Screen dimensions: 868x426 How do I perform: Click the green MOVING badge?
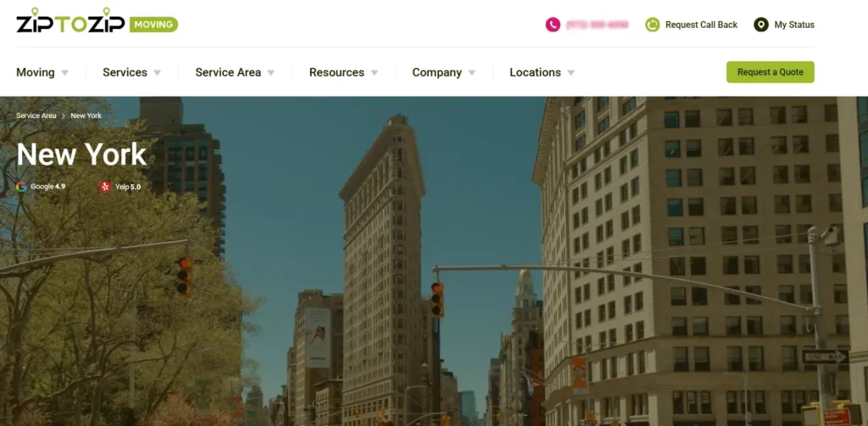[153, 25]
